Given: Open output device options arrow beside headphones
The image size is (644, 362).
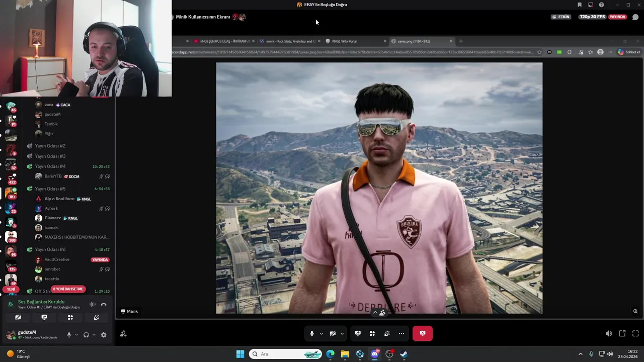Looking at the screenshot, I should point(94,335).
